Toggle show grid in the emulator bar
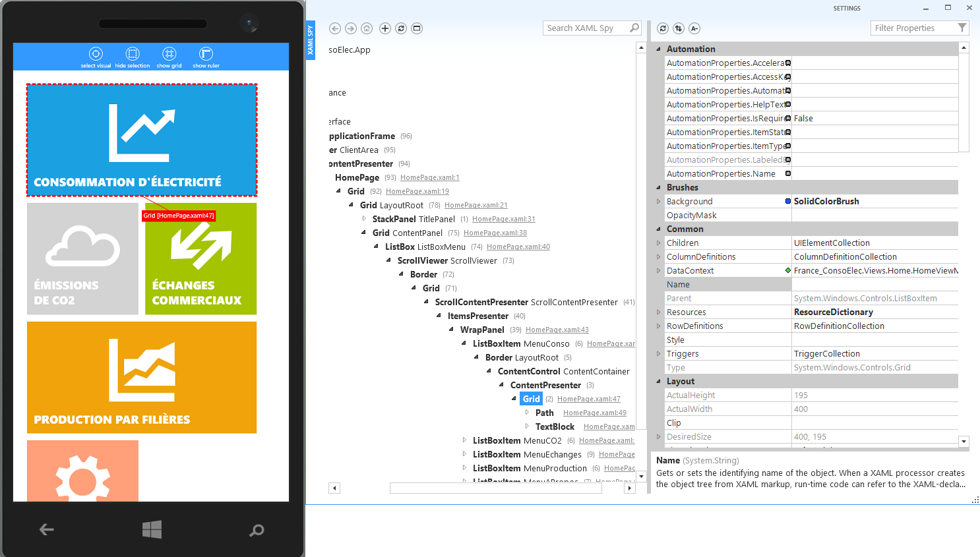 point(169,55)
